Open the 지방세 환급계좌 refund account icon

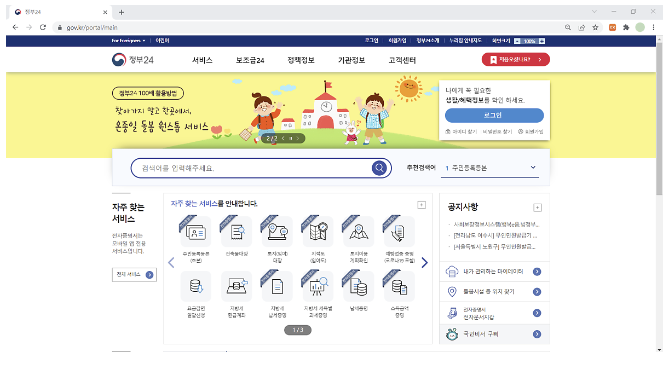coord(237,287)
